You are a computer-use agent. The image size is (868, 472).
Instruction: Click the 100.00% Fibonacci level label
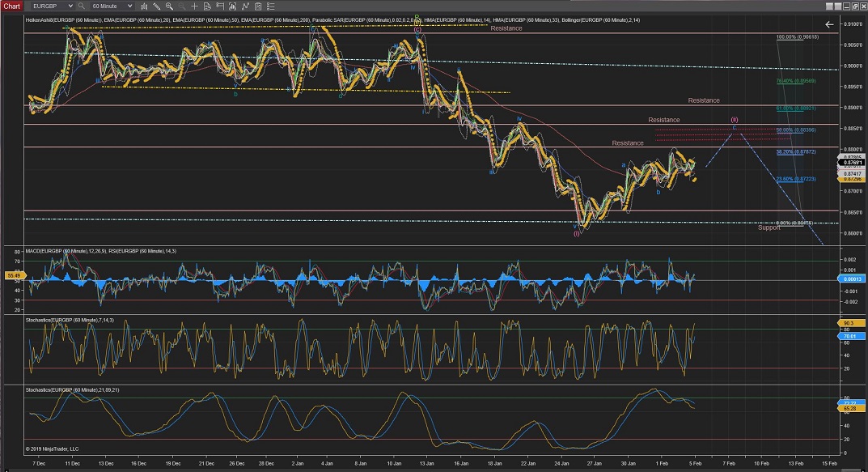797,37
